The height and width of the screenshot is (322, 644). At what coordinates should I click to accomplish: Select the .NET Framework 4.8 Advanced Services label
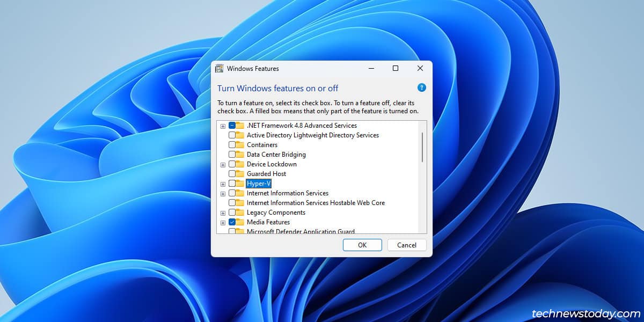coord(302,126)
